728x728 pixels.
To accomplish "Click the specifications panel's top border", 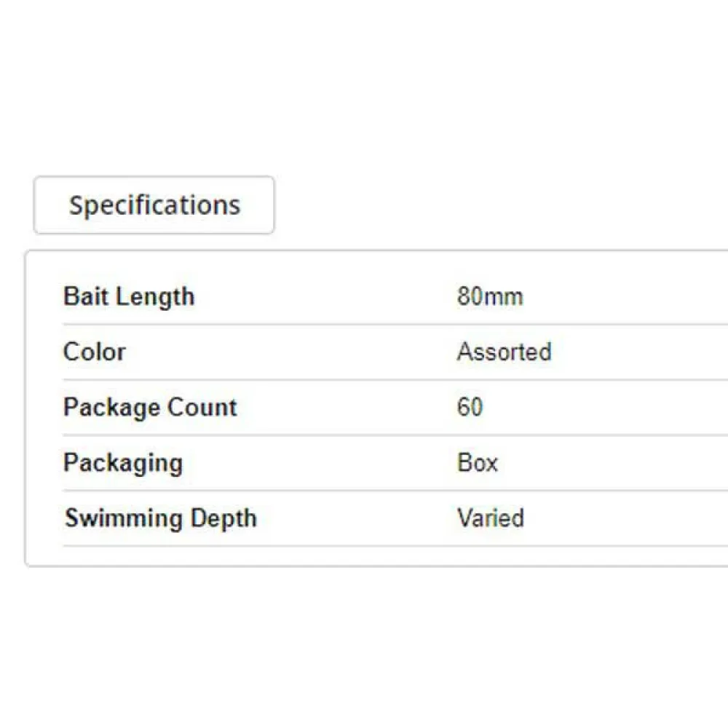I will (x=437, y=251).
